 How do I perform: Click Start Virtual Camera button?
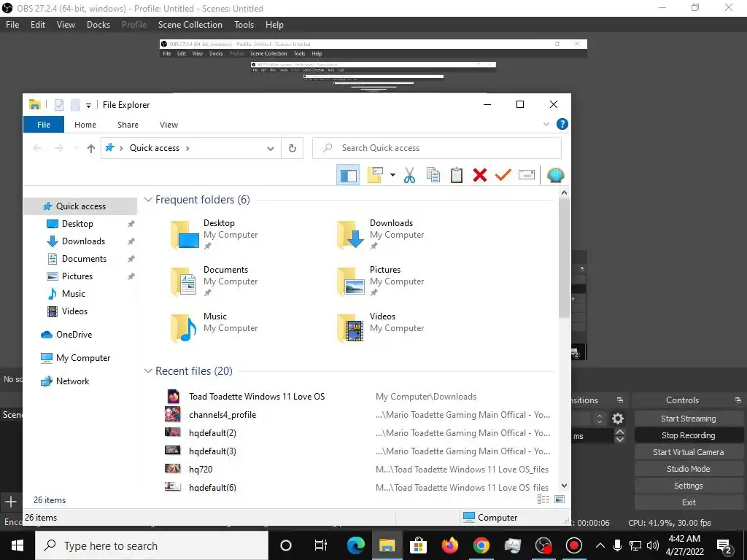688,452
